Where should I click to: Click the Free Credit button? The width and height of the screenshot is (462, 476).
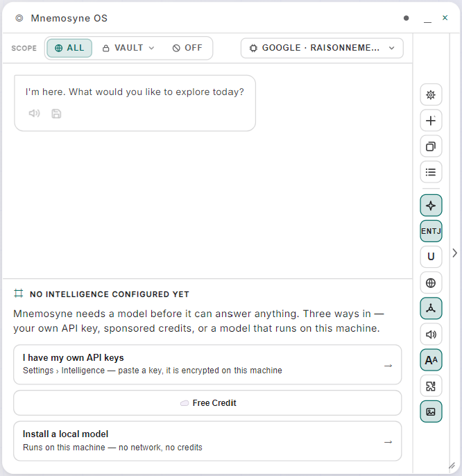207,403
